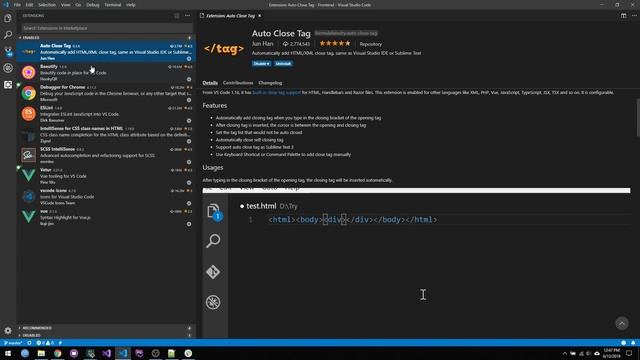Click the details pane vertical scrollbar
The image size is (640, 360).
tap(638, 118)
